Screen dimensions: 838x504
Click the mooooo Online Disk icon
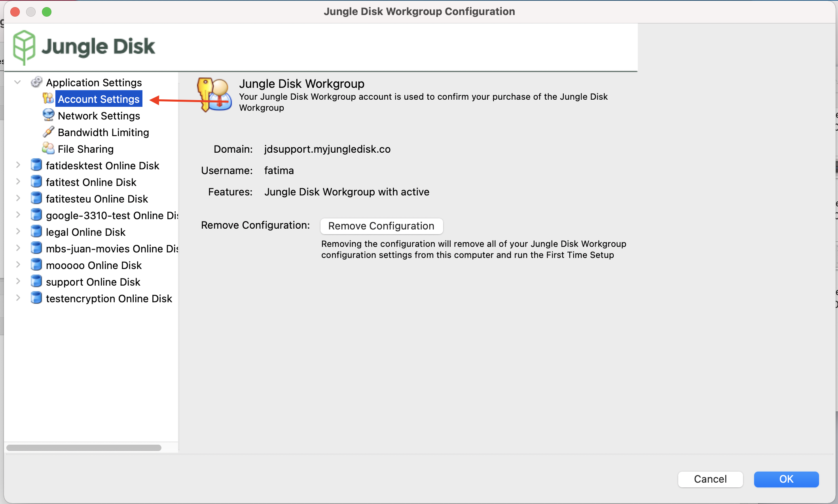36,265
